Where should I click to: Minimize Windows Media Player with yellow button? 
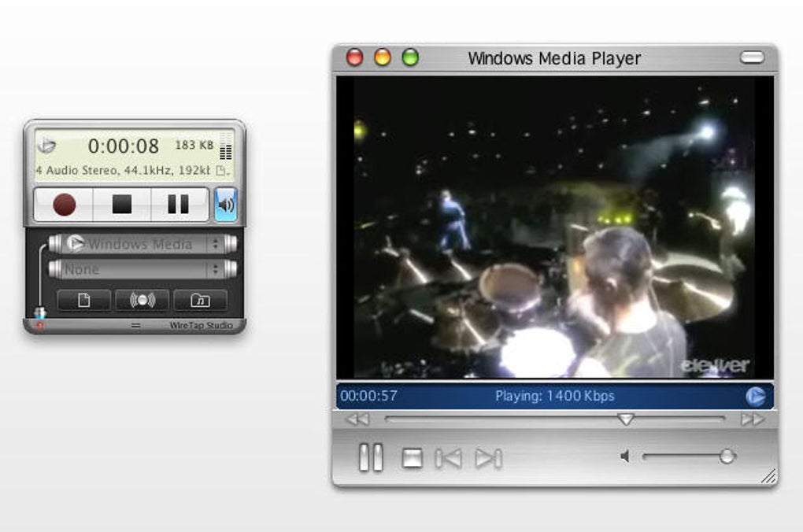[383, 57]
